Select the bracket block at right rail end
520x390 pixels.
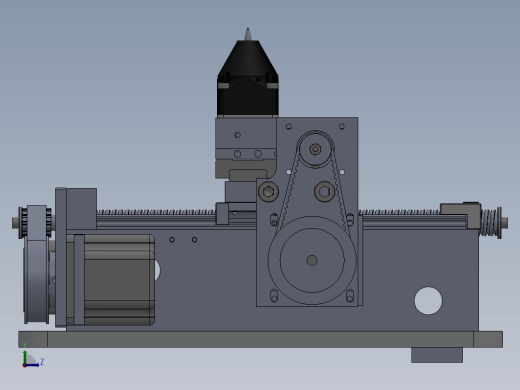click(x=460, y=215)
